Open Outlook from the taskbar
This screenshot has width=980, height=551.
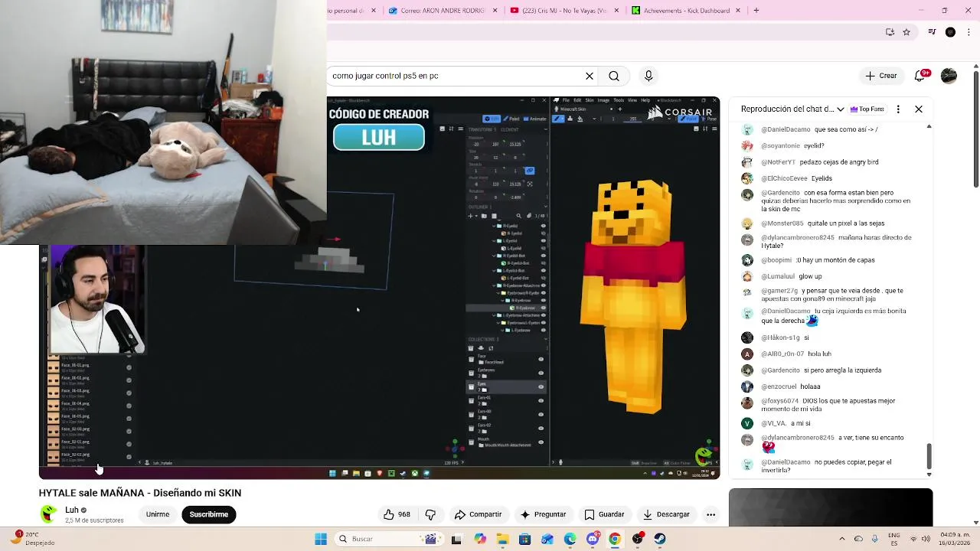coord(547,539)
